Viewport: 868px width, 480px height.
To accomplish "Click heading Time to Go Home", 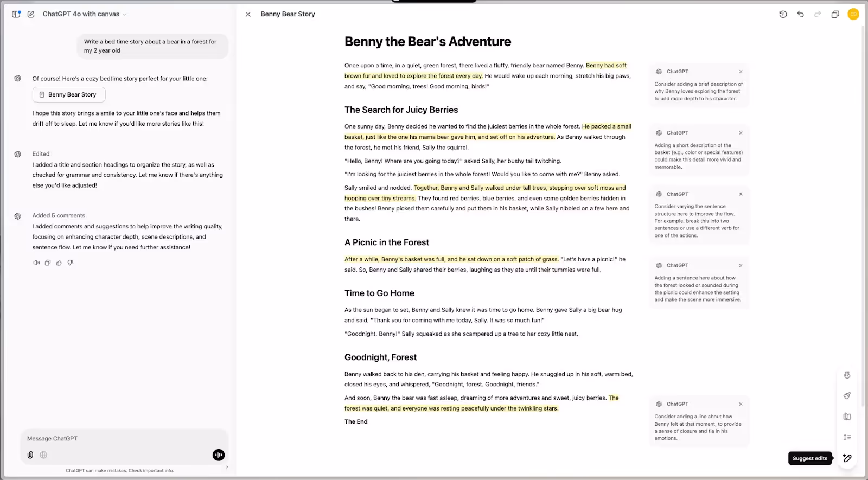I will coord(379,293).
